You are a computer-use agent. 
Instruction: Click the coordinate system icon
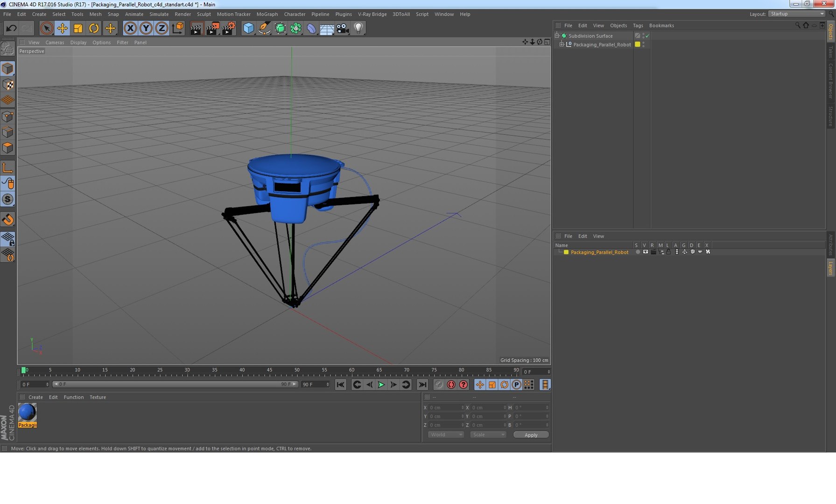pyautogui.click(x=178, y=28)
